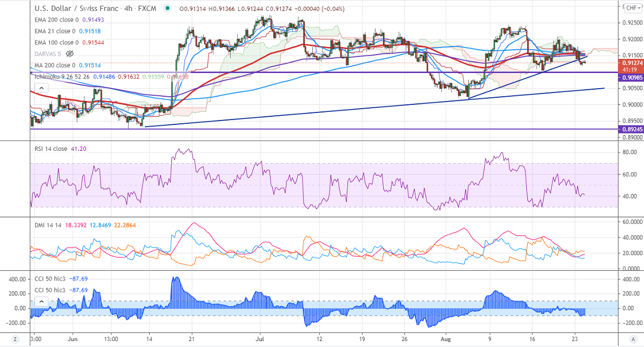Screen dimensions: 644x347
Task: Click the 80.00 RSI scale label
Action: (x=630, y=152)
